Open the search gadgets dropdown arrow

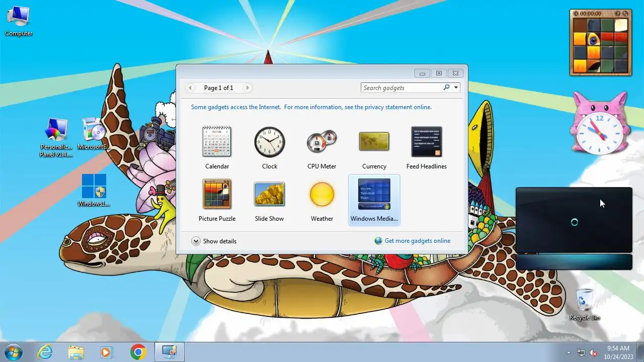pyautogui.click(x=456, y=87)
